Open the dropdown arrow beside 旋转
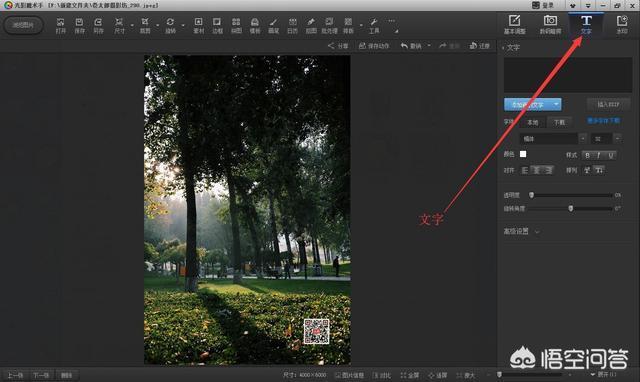The height and width of the screenshot is (382, 640). click(x=183, y=26)
